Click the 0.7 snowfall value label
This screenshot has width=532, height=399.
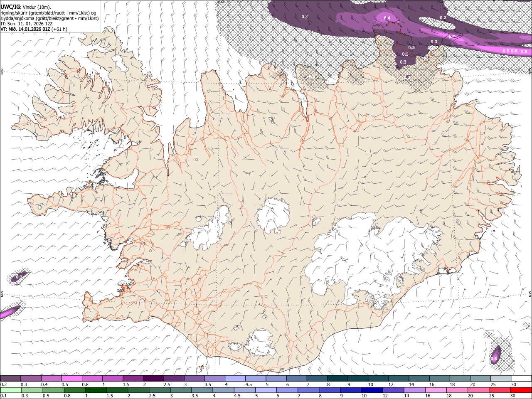tap(452, 37)
